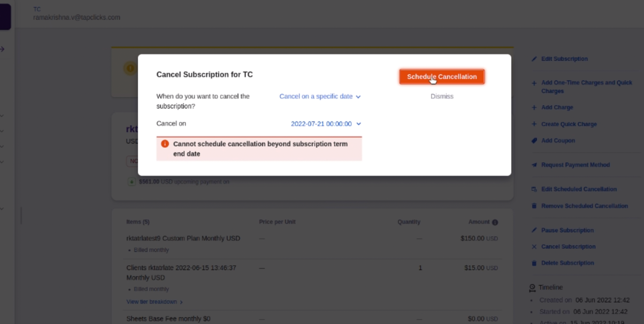The height and width of the screenshot is (324, 644).
Task: Select Add One-Time Charges and Quick Charges
Action: (x=587, y=87)
